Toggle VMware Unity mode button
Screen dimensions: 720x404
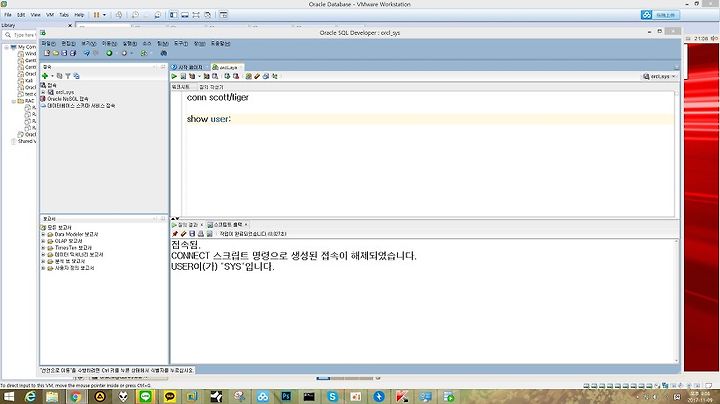(208, 15)
